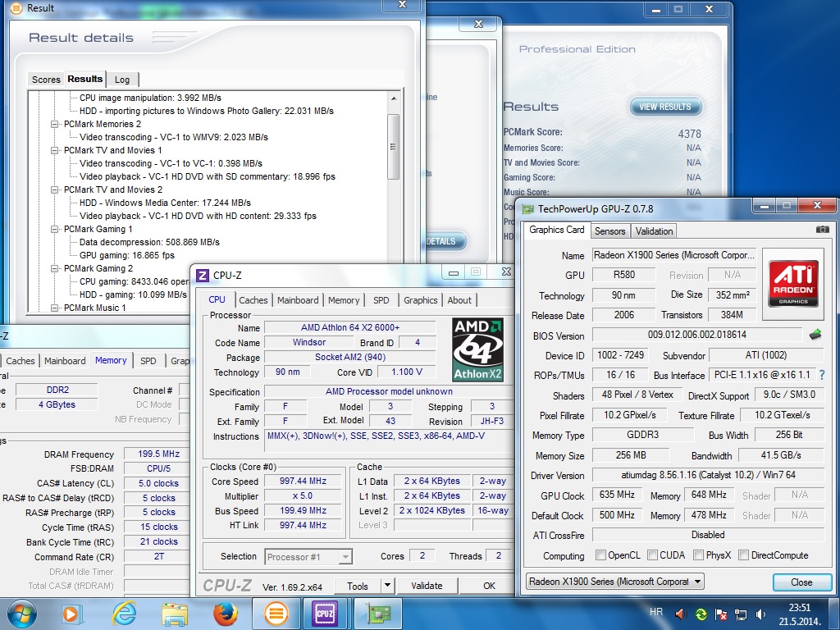Open the Tools dropdown arrow in CPU-Z
This screenshot has width=840, height=630.
pyautogui.click(x=387, y=586)
